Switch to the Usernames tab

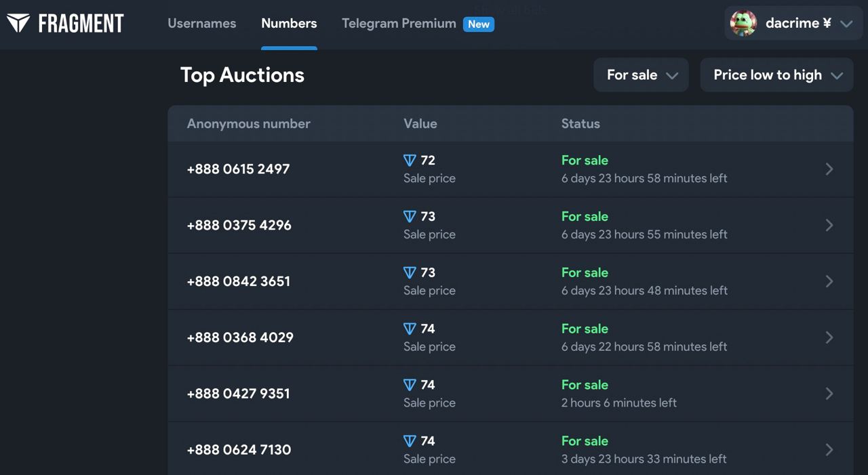tap(202, 23)
